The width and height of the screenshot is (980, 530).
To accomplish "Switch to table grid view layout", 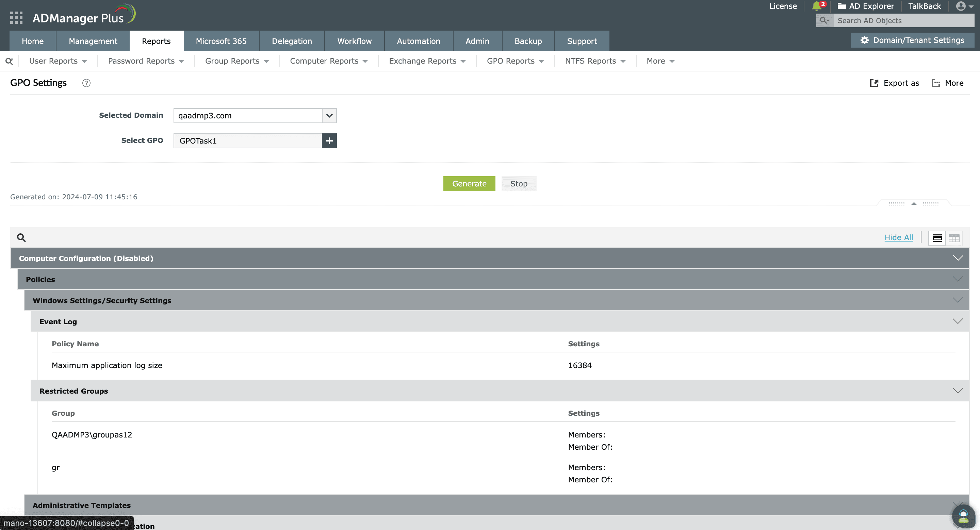I will pos(954,238).
